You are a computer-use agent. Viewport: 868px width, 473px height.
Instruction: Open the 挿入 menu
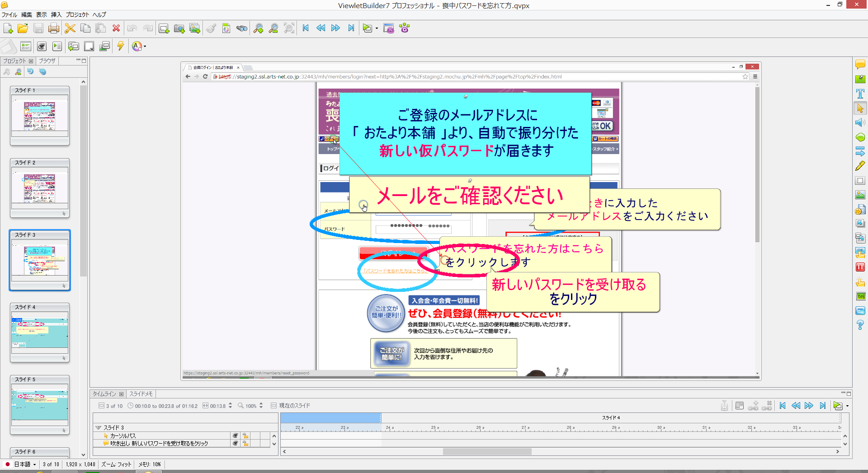click(x=57, y=14)
